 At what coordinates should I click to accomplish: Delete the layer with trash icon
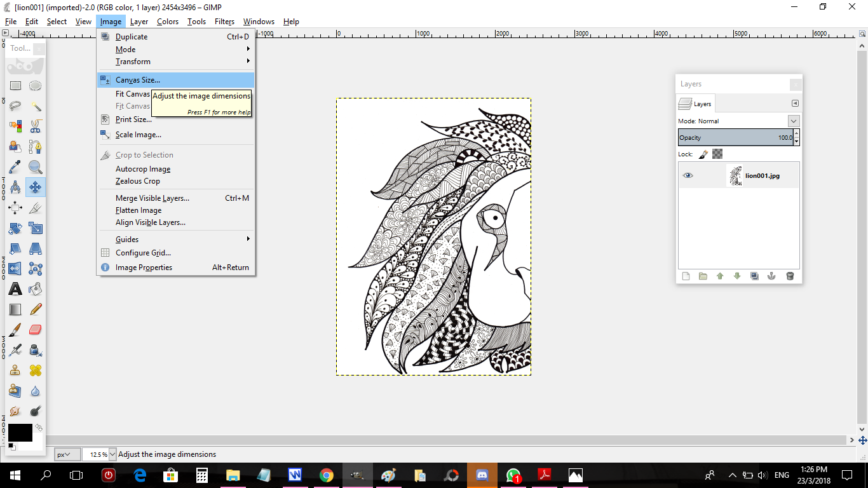click(790, 276)
